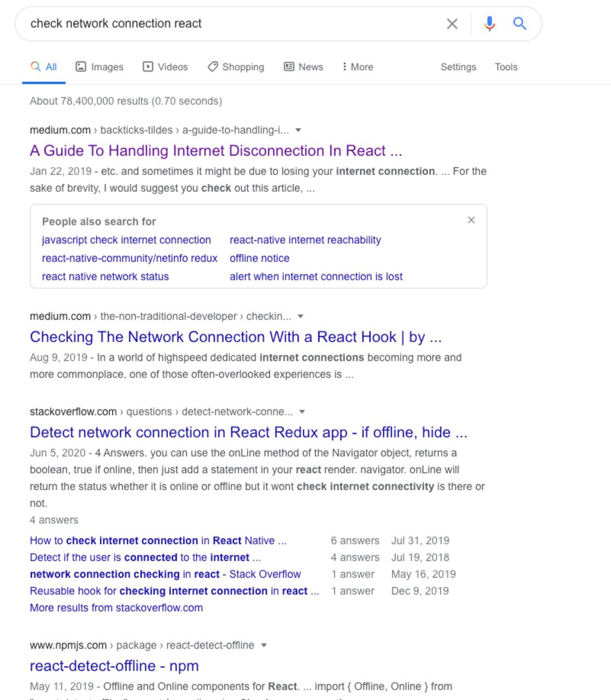Expand dropdown arrow beside stackoverflow.com result URL

click(302, 412)
